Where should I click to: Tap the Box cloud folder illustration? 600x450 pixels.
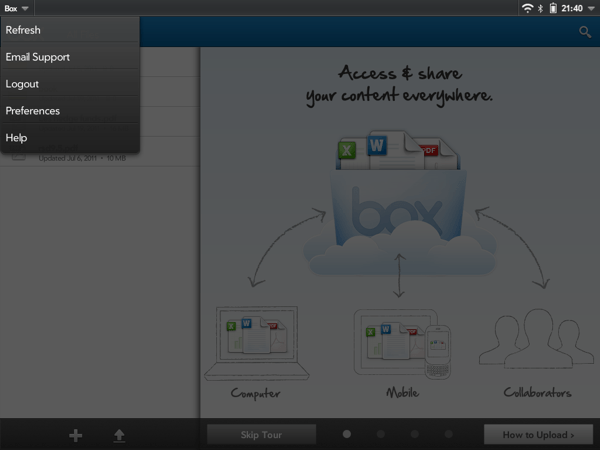tap(399, 203)
